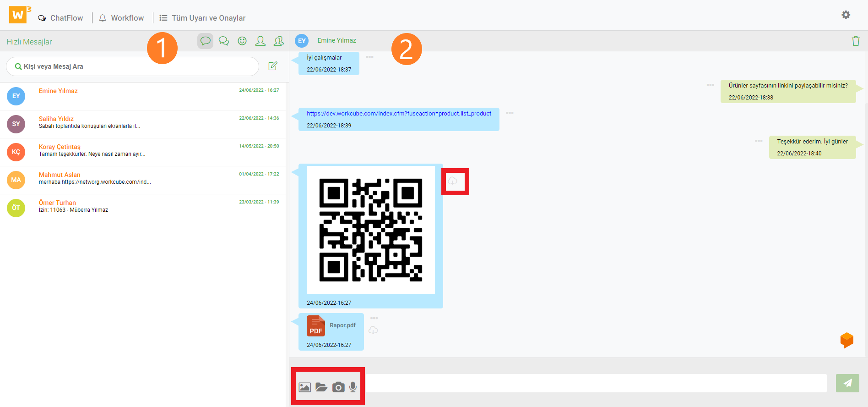Open options for the 'Ürünler sayfasının linkini' message
The height and width of the screenshot is (407, 868).
pyautogui.click(x=710, y=85)
